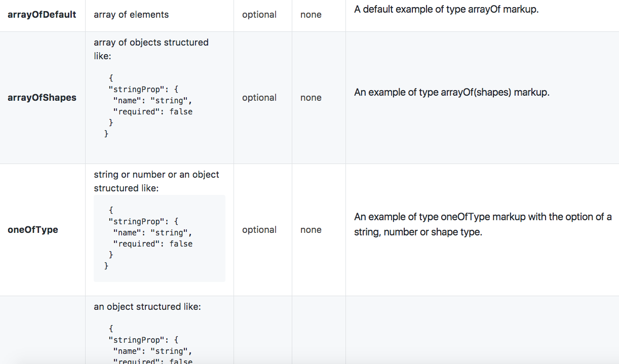The height and width of the screenshot is (364, 619).
Task: Click the oneOfType markup description text
Action: (x=483, y=225)
